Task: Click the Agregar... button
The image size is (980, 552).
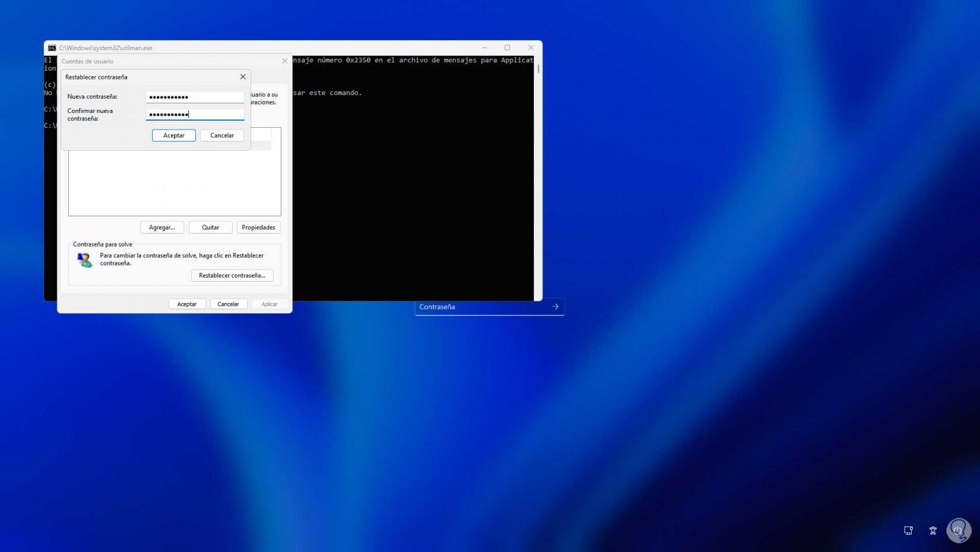Action: 162,228
